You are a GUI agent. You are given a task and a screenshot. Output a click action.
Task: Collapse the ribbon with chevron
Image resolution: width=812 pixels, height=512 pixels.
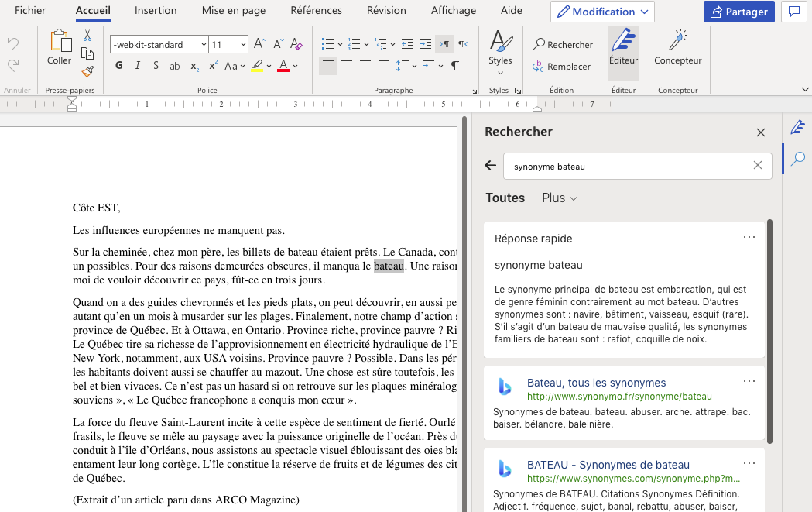(x=805, y=89)
